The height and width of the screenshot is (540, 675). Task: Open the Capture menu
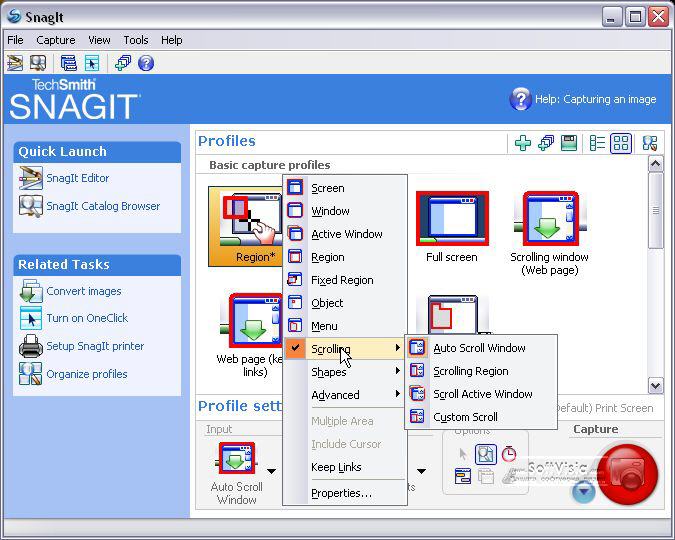point(56,40)
